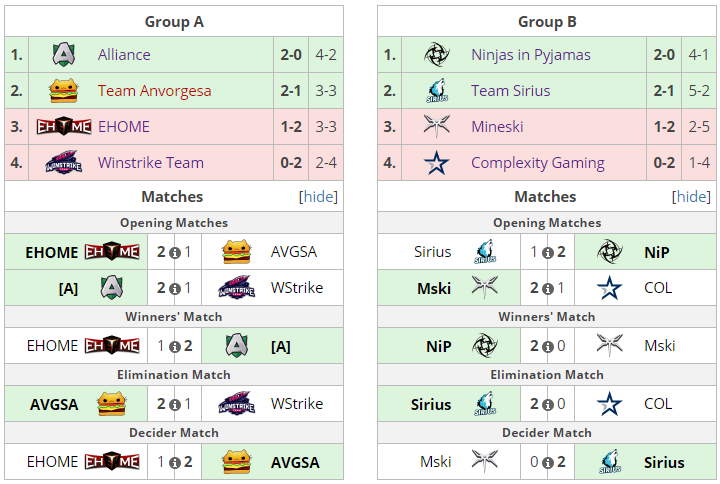This screenshot has width=720, height=484.
Task: Hide the Group A matches list
Action: point(318,197)
